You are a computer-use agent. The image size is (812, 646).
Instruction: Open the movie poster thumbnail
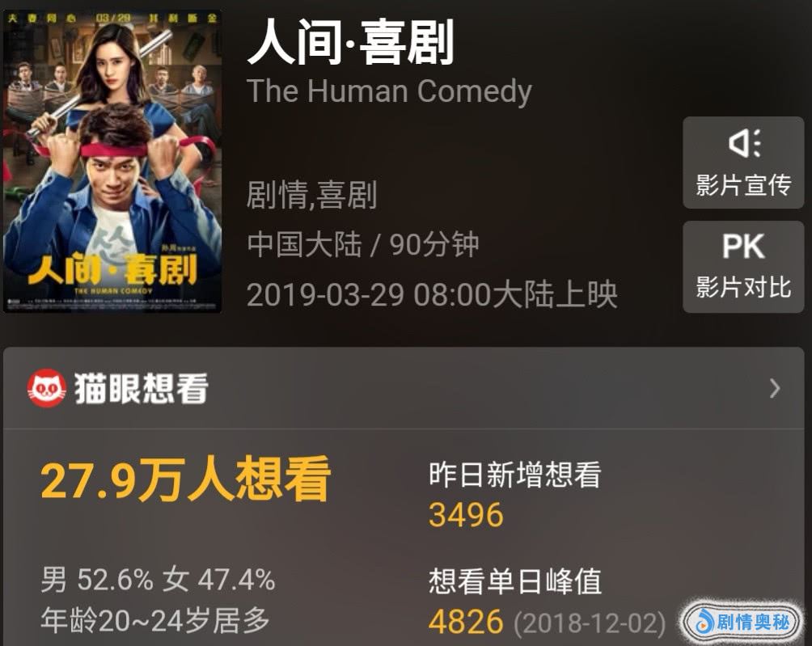click(112, 160)
